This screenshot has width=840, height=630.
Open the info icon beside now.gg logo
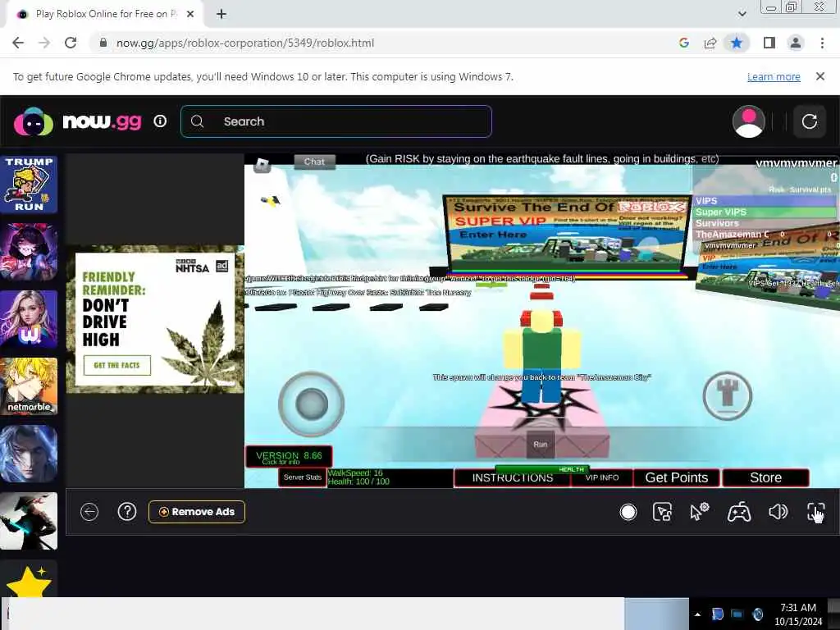click(160, 121)
